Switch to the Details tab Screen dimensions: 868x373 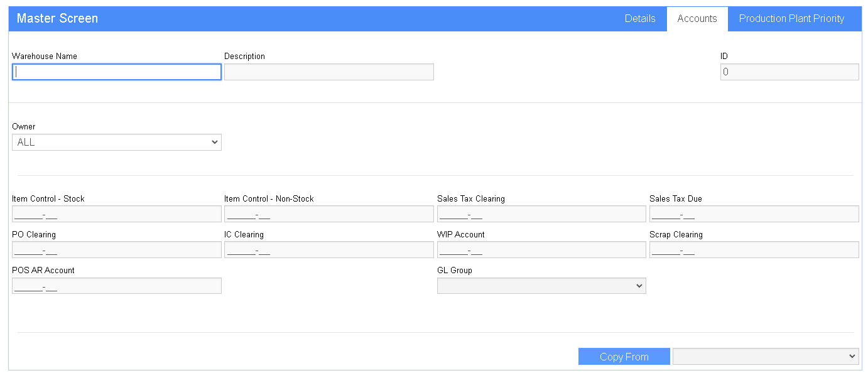(x=640, y=19)
